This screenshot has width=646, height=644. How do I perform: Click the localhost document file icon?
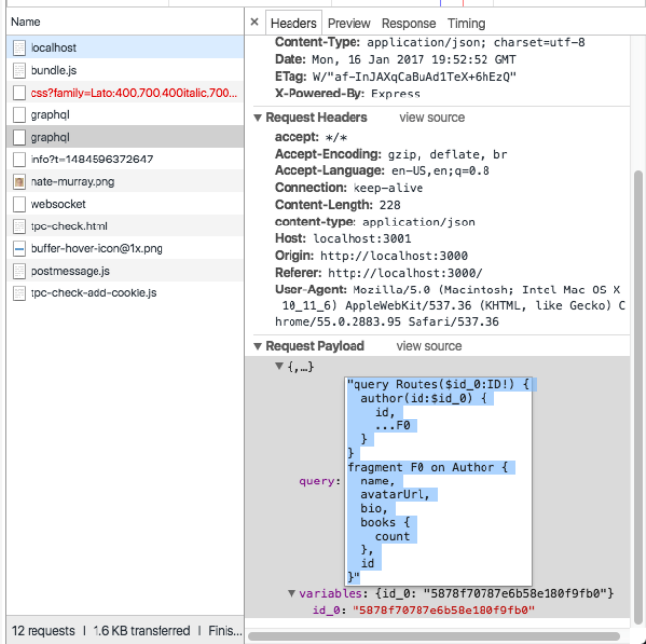click(19, 48)
